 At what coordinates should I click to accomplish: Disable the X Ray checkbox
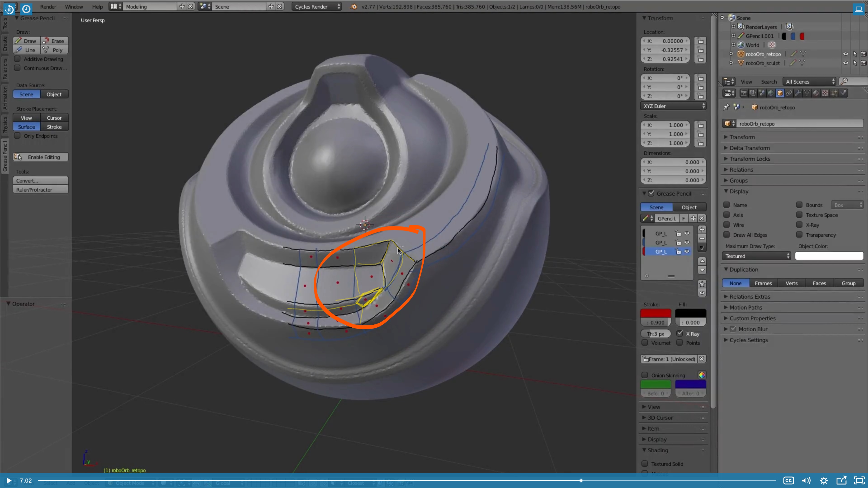(680, 333)
